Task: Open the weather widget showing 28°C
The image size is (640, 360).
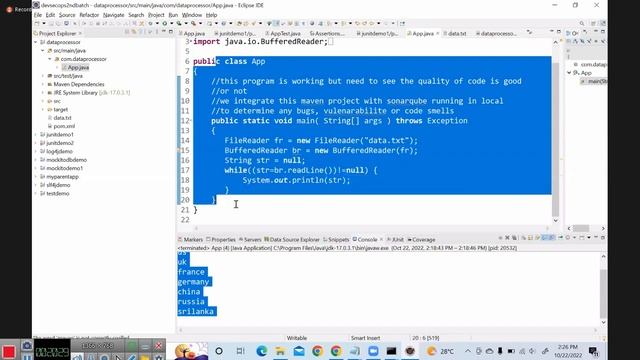Action: [440, 351]
